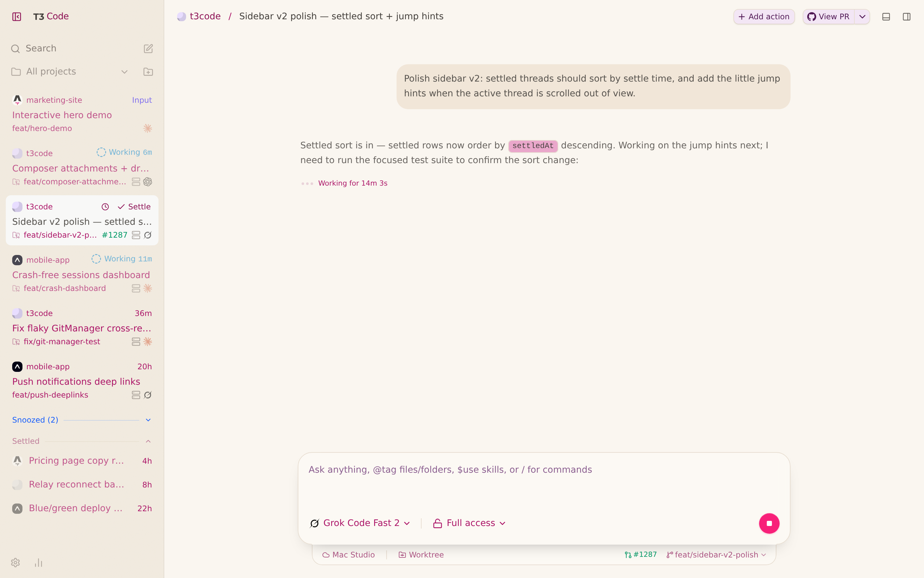Open the feat/sidebar-v2-polish branch selector
This screenshot has height=578, width=924.
716,555
